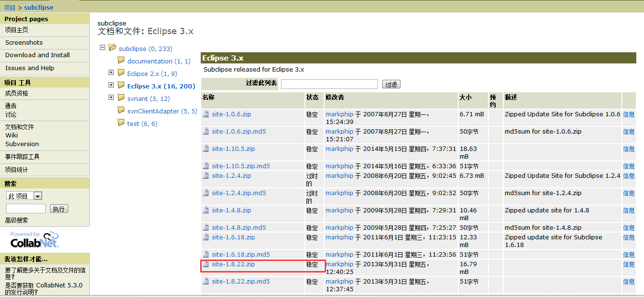Image resolution: width=644 pixels, height=297 pixels.
Task: Click the file icon beside site-1.0.6.zip.md5
Action: pos(206,132)
